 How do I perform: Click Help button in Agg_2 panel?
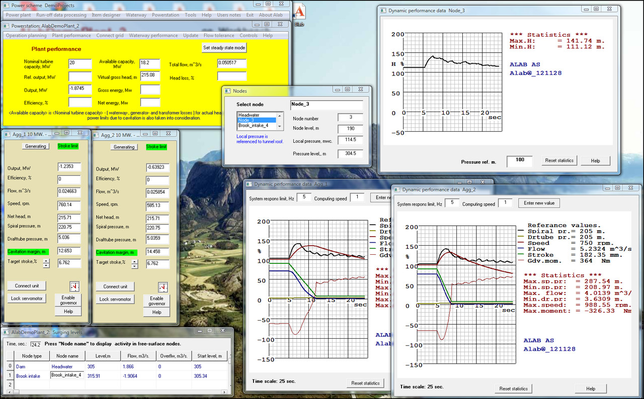coord(156,312)
